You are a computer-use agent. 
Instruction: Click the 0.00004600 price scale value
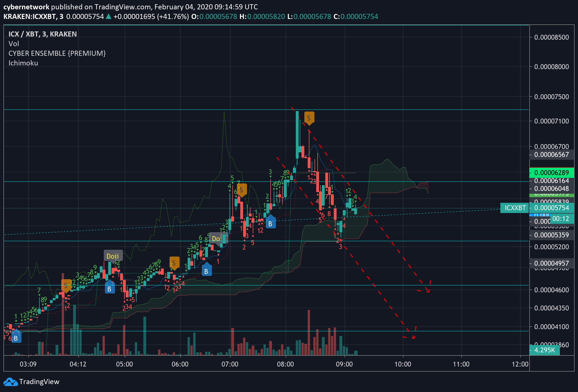[552, 290]
